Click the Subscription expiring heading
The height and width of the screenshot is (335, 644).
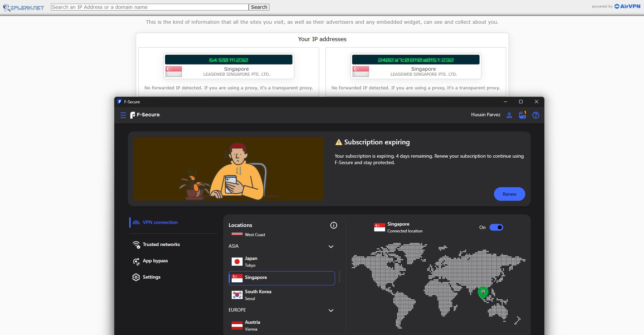click(x=377, y=142)
